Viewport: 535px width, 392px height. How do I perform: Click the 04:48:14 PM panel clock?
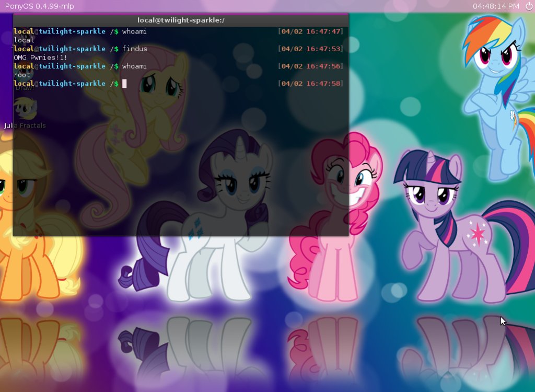click(496, 6)
